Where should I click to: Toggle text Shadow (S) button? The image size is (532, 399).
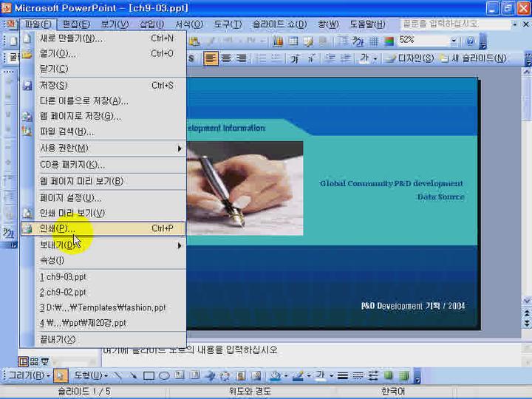[x=191, y=58]
